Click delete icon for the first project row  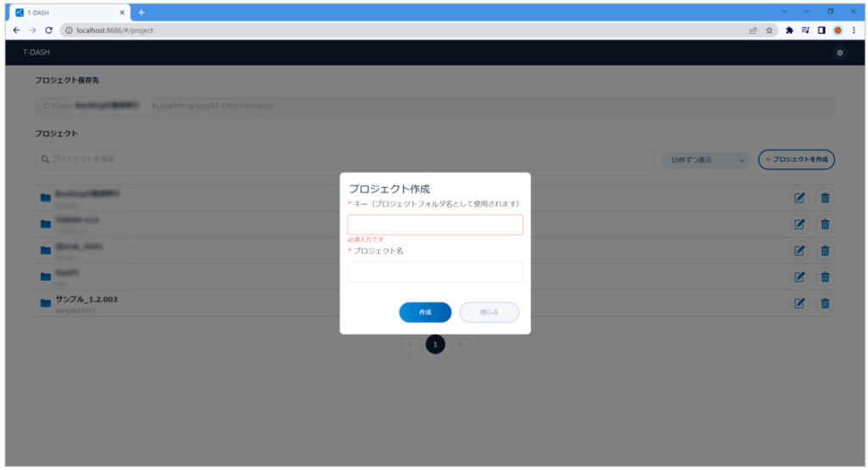point(825,198)
